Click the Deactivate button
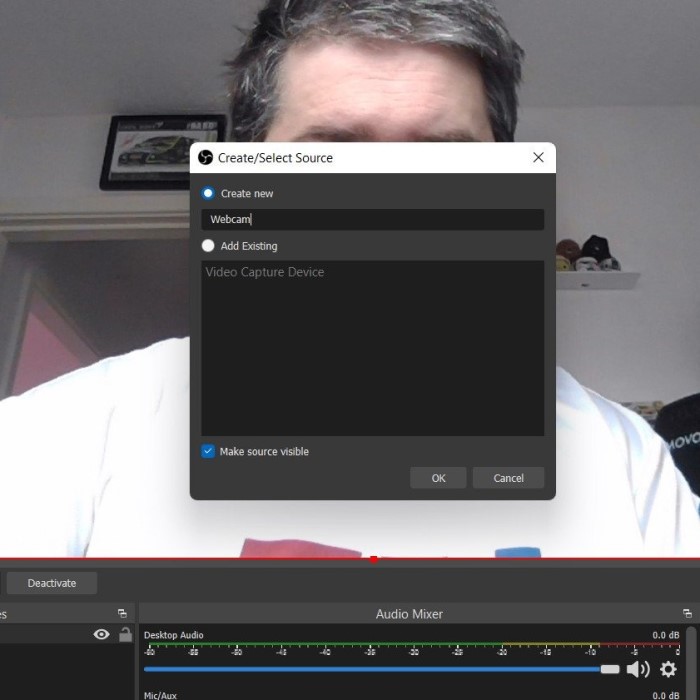Image resolution: width=700 pixels, height=700 pixels. (x=52, y=583)
